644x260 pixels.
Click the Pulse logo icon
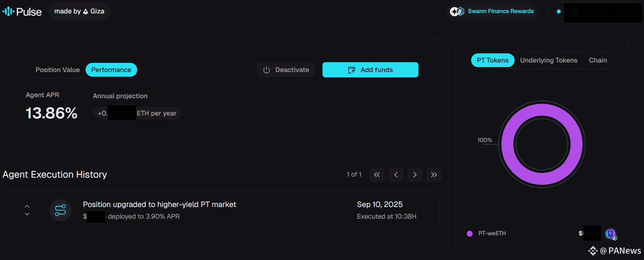click(x=8, y=12)
